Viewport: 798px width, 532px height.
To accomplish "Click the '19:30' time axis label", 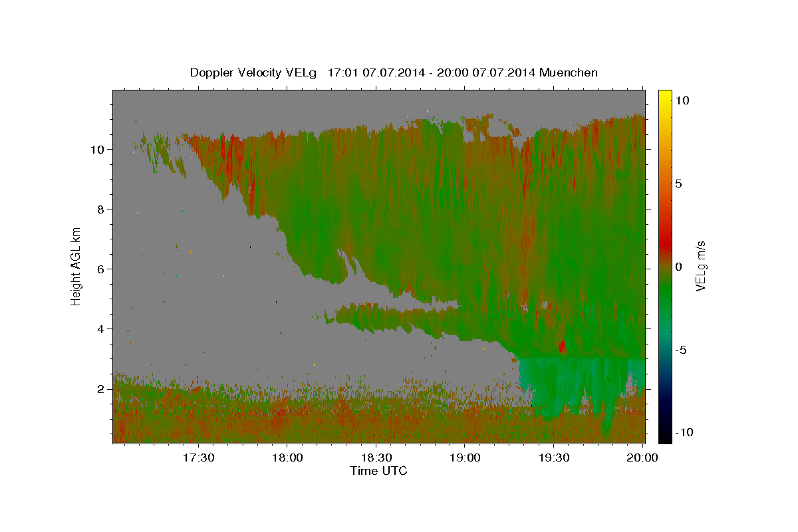I will pyautogui.click(x=553, y=458).
